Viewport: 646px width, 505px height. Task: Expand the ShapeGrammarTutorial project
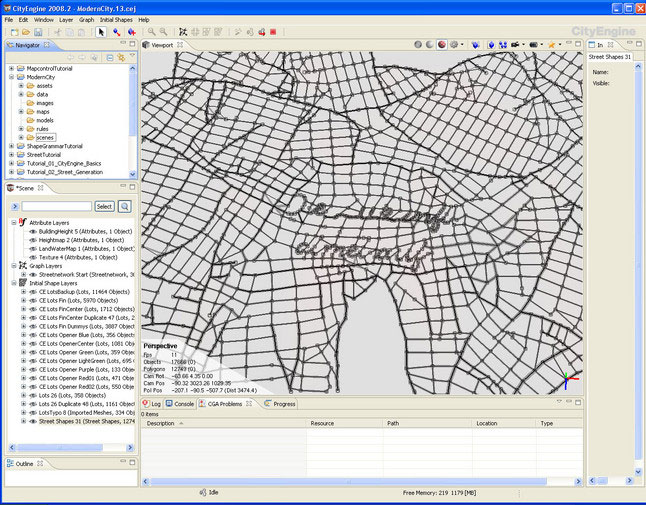[11, 146]
